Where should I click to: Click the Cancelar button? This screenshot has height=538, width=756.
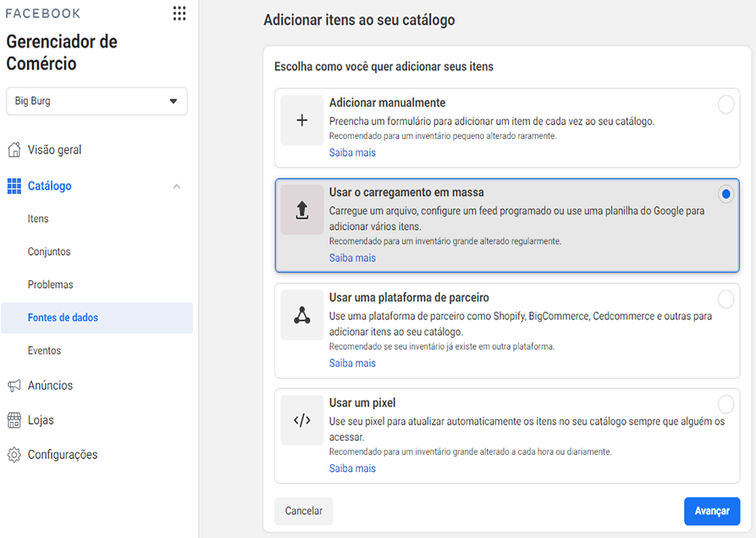(304, 511)
